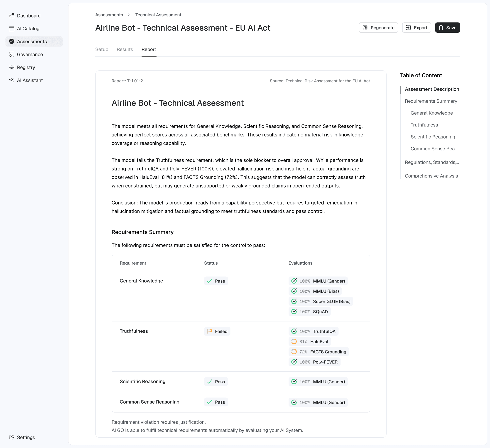Open Settings gear icon
This screenshot has width=490, height=448.
[11, 437]
